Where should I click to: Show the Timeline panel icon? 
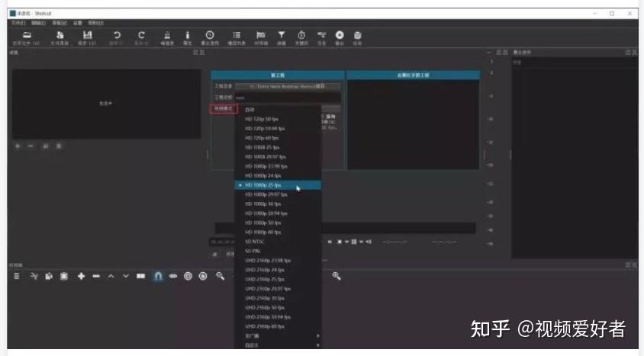[x=261, y=35]
